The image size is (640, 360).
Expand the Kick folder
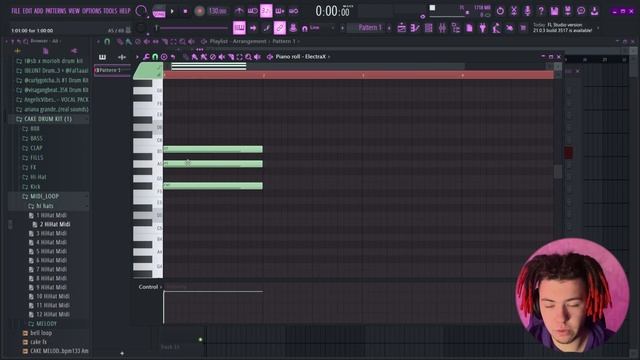[35, 187]
